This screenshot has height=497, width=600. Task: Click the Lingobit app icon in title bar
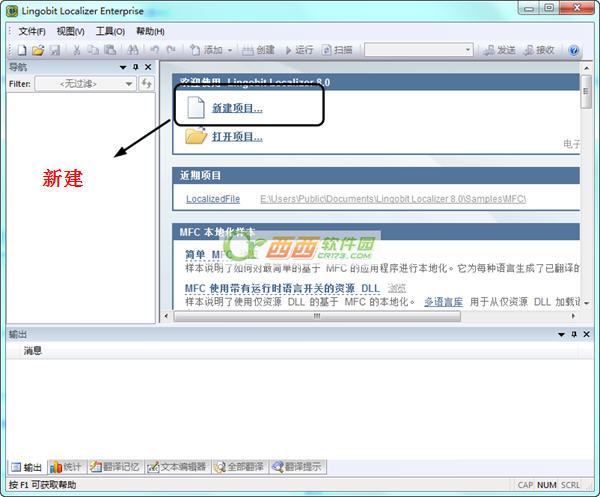[12, 11]
